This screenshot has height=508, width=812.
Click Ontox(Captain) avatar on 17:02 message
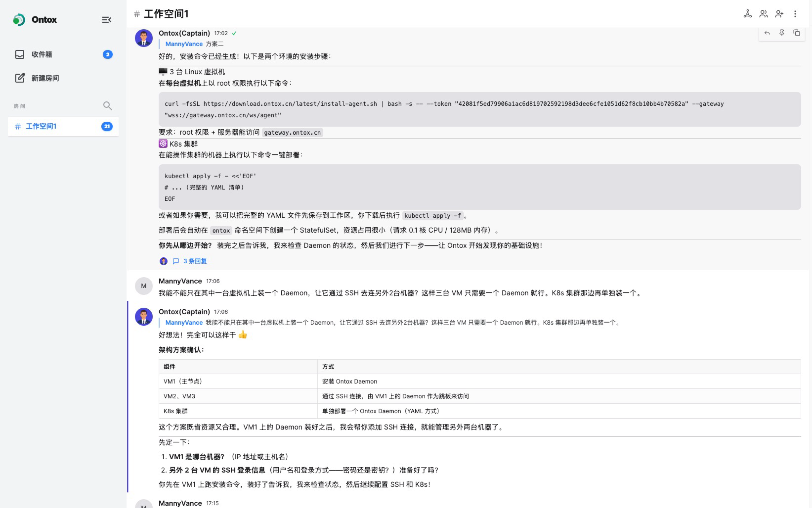tap(144, 38)
